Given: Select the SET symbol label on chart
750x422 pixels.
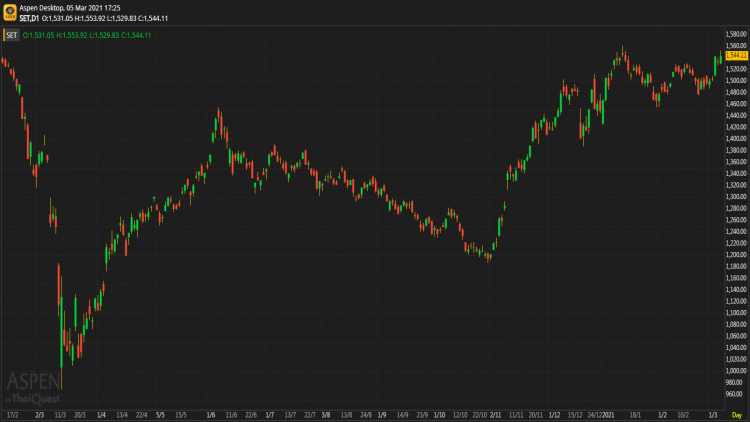Looking at the screenshot, I should pyautogui.click(x=11, y=35).
